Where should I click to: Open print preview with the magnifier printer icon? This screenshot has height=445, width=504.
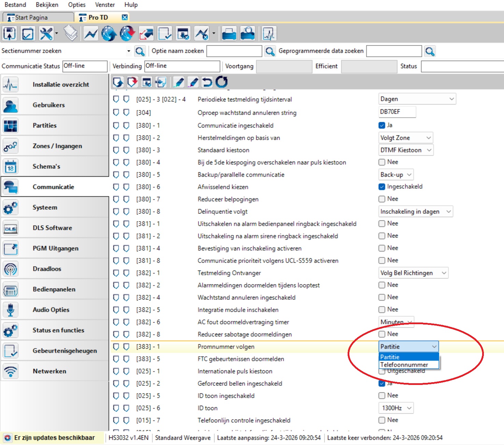[248, 34]
